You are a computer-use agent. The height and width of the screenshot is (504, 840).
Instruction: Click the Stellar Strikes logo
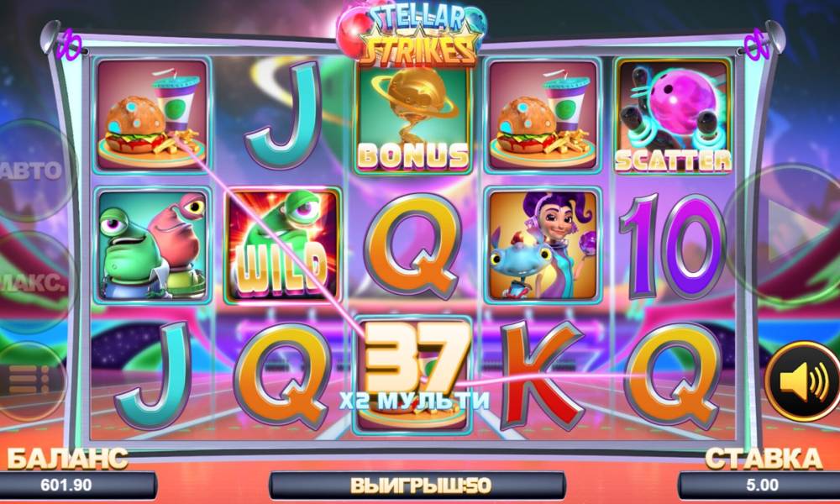(x=412, y=34)
